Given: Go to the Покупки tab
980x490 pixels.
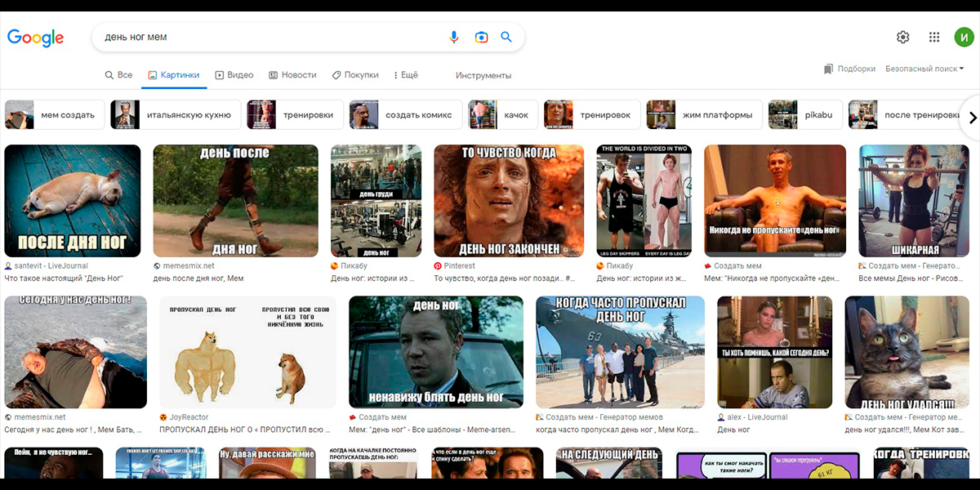Looking at the screenshot, I should [x=355, y=75].
